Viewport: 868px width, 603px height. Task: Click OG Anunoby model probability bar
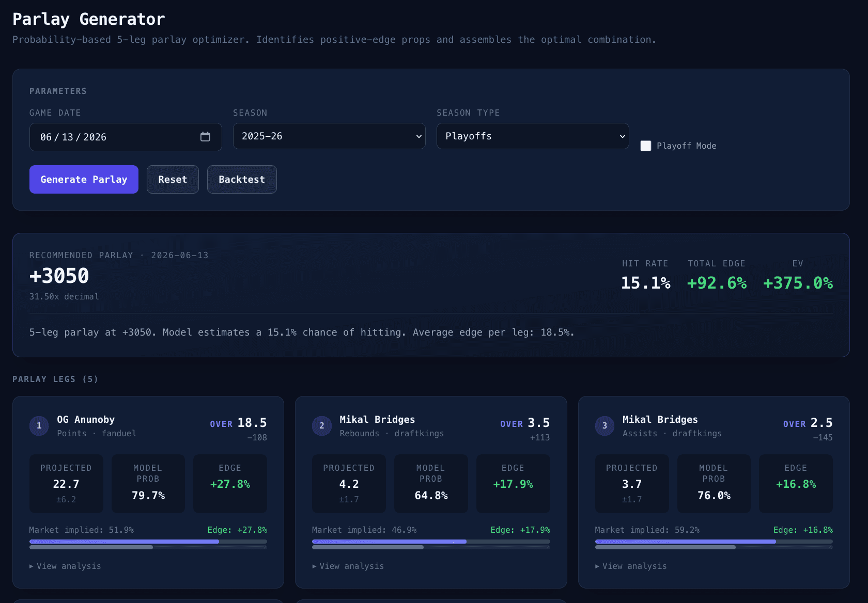[148, 542]
